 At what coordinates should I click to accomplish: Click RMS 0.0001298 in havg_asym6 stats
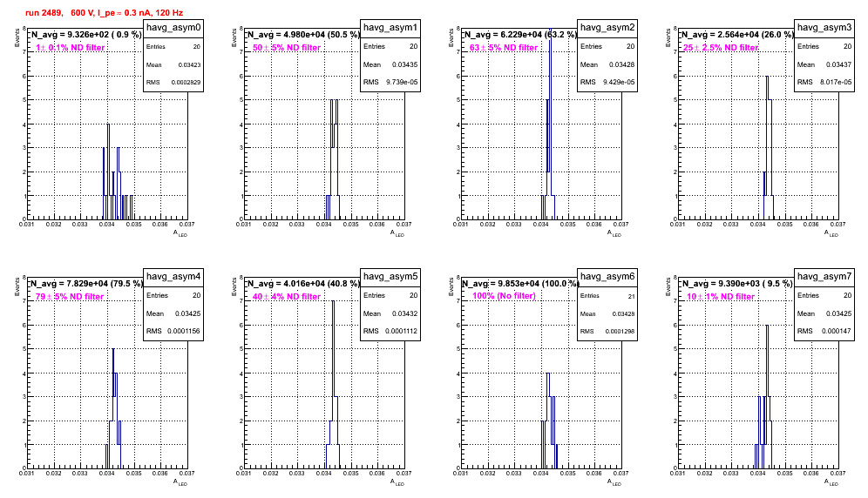(x=607, y=332)
